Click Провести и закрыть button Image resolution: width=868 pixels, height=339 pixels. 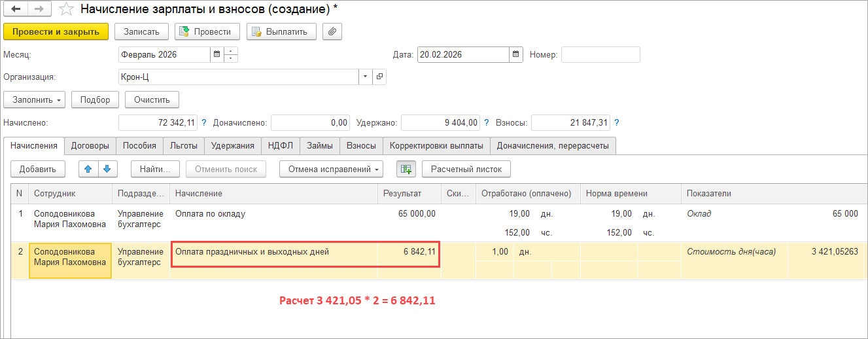56,31
